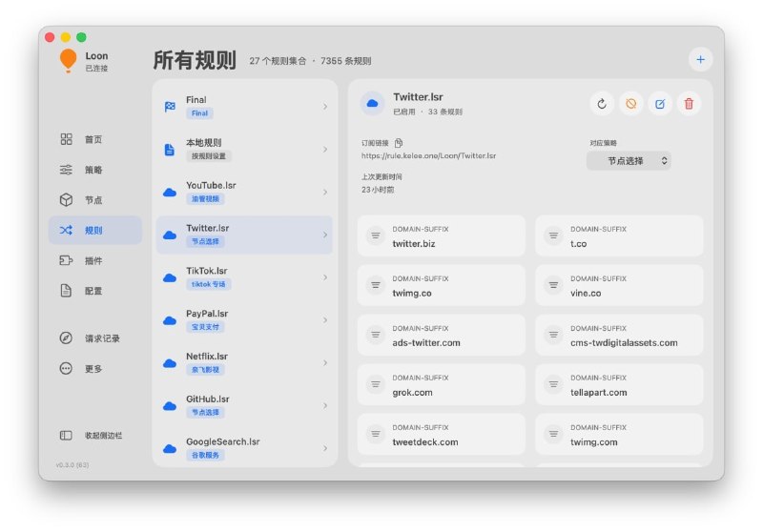Open the 节点选择 policy dropdown
The width and height of the screenshot is (763, 532).
629,161
